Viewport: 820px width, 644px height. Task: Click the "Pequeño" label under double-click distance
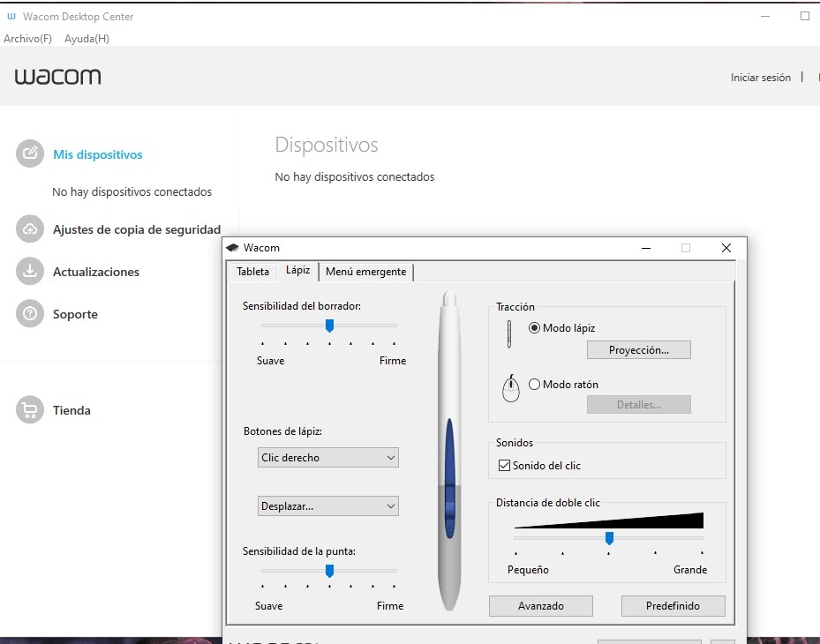tap(528, 570)
